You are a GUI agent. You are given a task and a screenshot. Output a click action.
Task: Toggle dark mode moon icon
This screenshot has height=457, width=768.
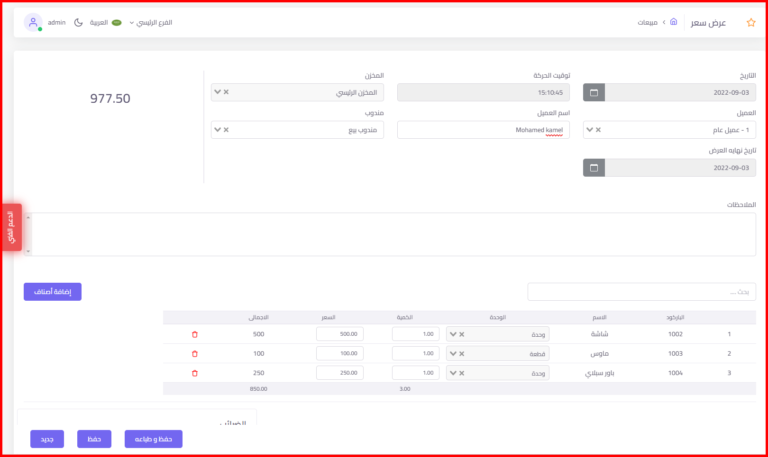pos(79,22)
